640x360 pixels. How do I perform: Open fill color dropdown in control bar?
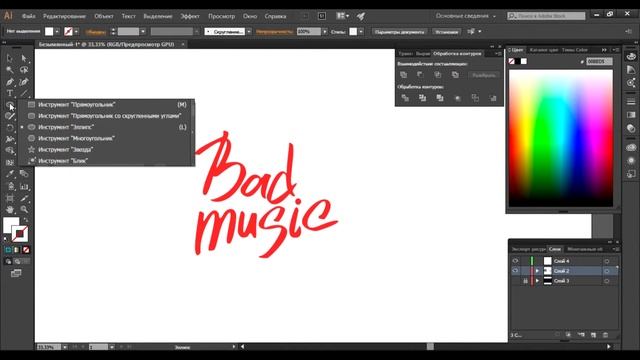[x=57, y=31]
